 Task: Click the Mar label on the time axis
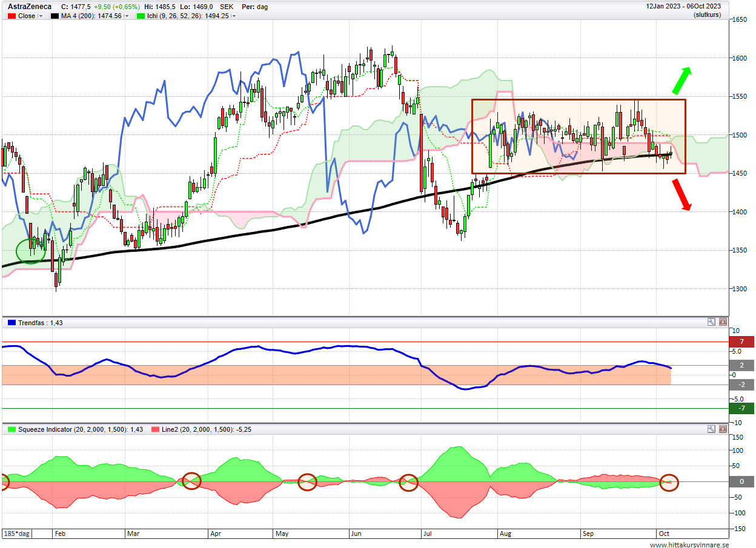pyautogui.click(x=133, y=534)
